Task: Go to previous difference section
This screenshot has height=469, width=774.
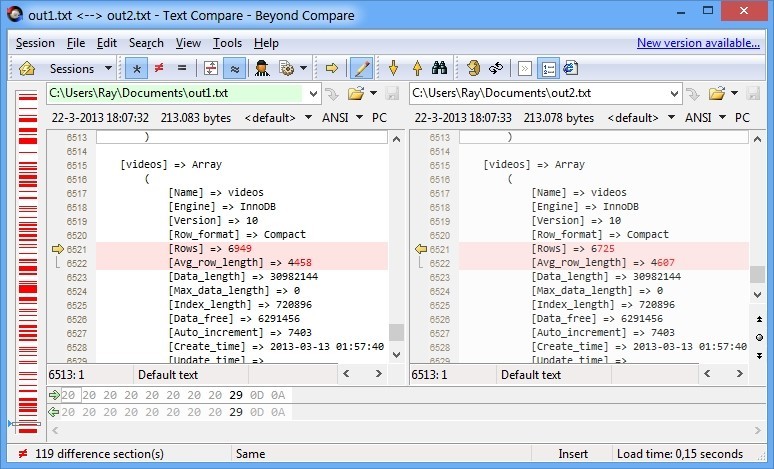Action: pos(417,68)
